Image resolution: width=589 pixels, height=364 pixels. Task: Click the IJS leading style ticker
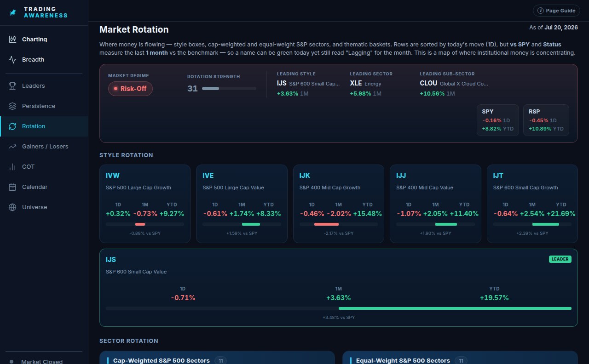click(282, 83)
